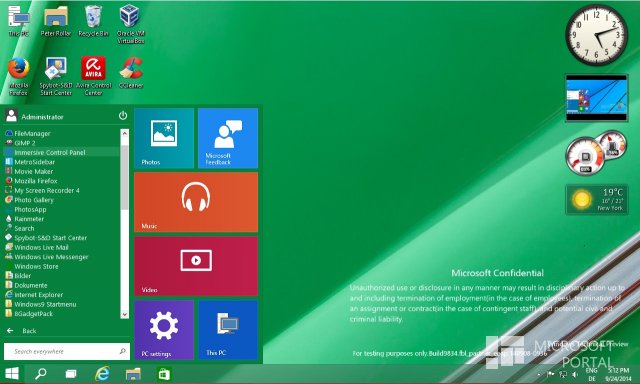Open the PC settings tile

click(x=164, y=330)
